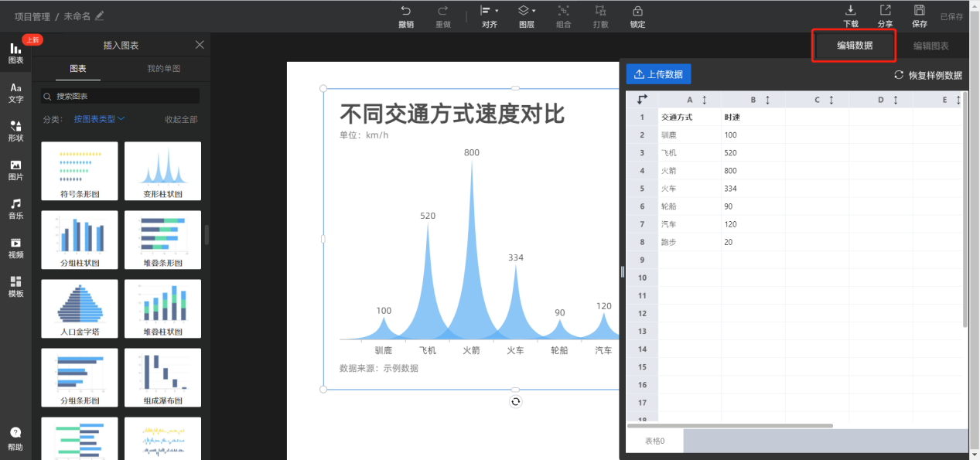Insert the 符号条形图 chart thumbnail
This screenshot has height=460, width=980.
[x=80, y=171]
